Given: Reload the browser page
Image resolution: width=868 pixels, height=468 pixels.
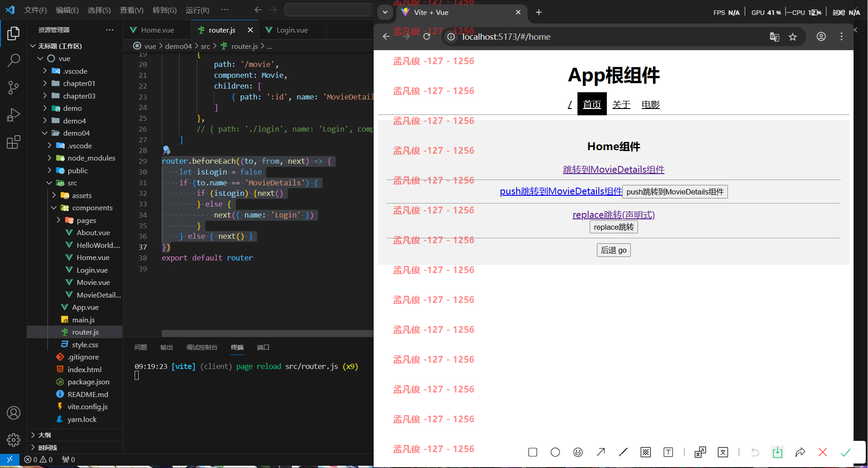Looking at the screenshot, I should [x=427, y=37].
